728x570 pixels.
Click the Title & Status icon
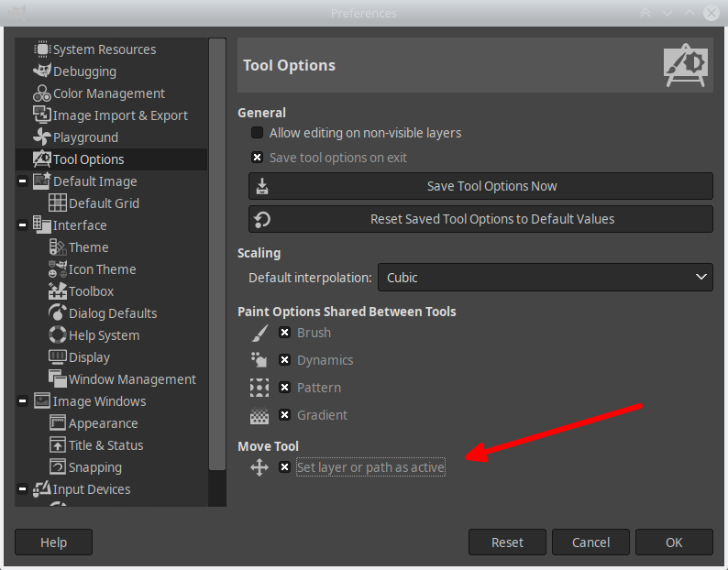[x=58, y=444]
